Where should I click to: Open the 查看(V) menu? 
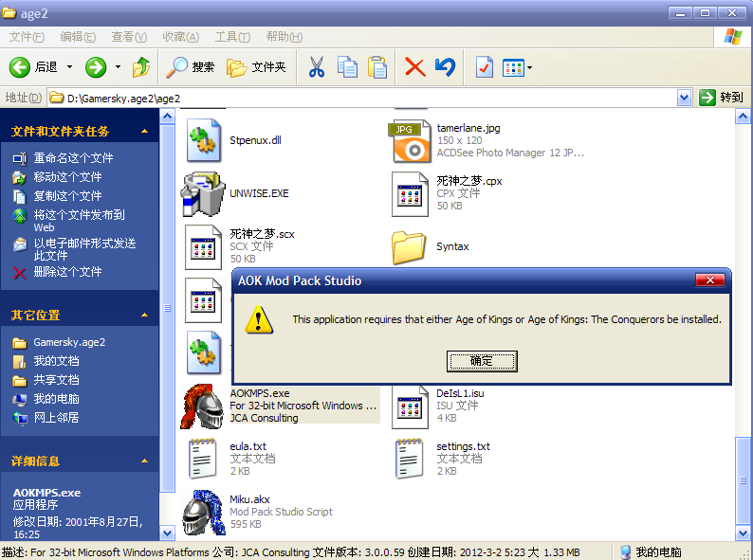(x=129, y=37)
